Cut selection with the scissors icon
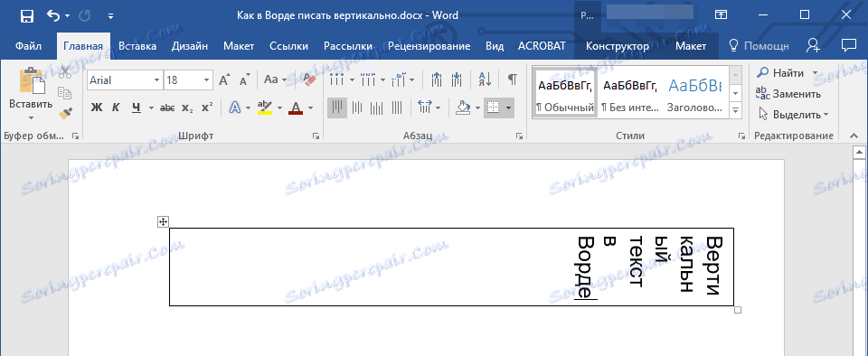The width and height of the screenshot is (868, 356). (x=65, y=72)
